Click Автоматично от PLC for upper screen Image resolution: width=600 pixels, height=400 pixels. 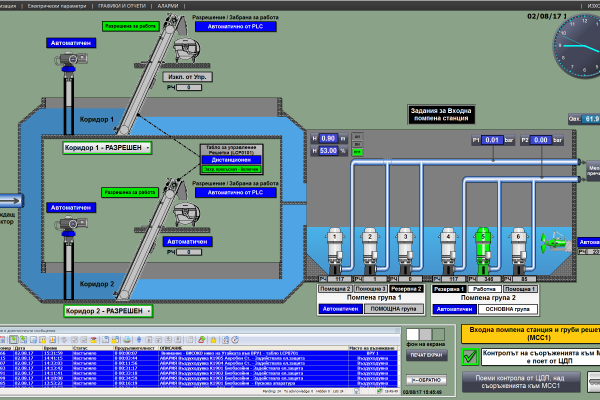235,26
